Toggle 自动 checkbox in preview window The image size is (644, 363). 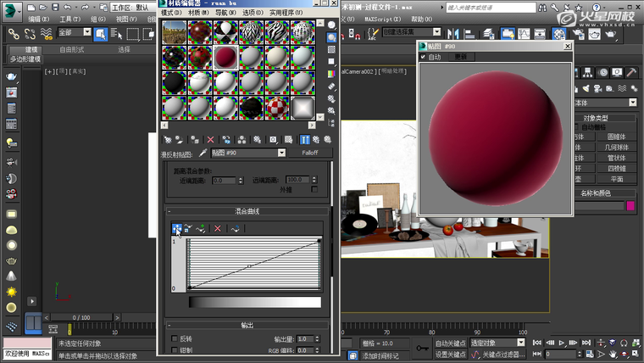(x=423, y=57)
